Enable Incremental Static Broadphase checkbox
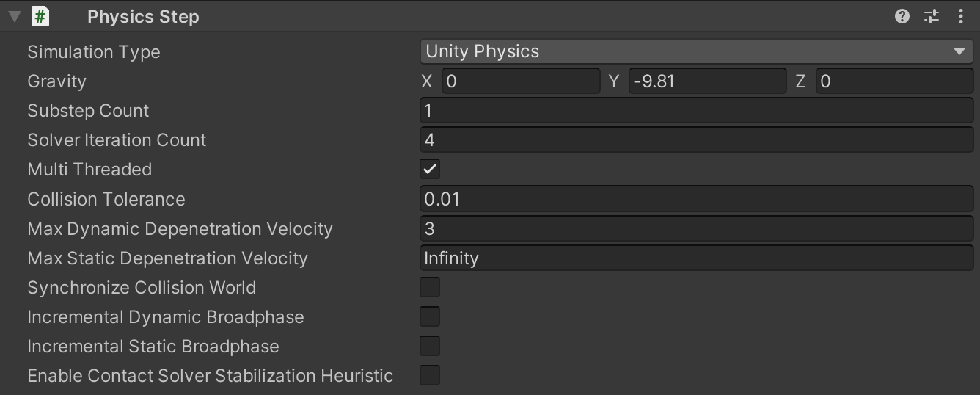980x395 pixels. (x=430, y=346)
